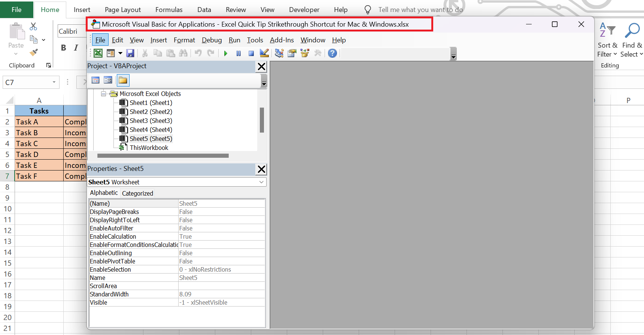Viewport: 644px width, 335px height.
Task: Select Sheet5 (Sheet5) in project tree
Action: click(x=151, y=139)
